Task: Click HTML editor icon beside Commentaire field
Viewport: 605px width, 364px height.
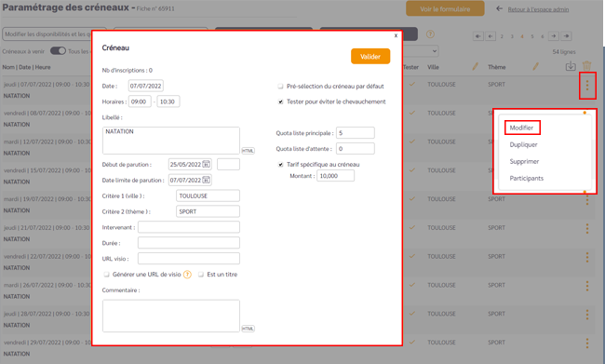Action: click(x=248, y=329)
